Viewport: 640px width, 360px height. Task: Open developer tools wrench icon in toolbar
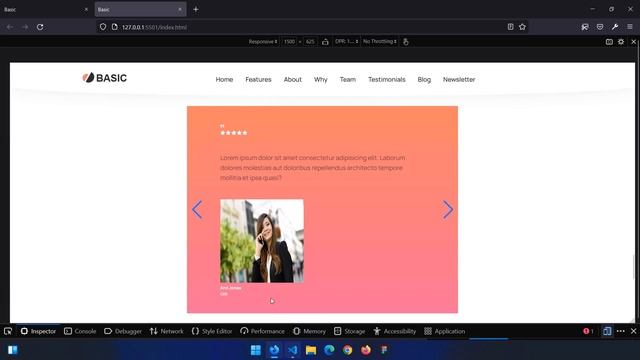point(615,27)
